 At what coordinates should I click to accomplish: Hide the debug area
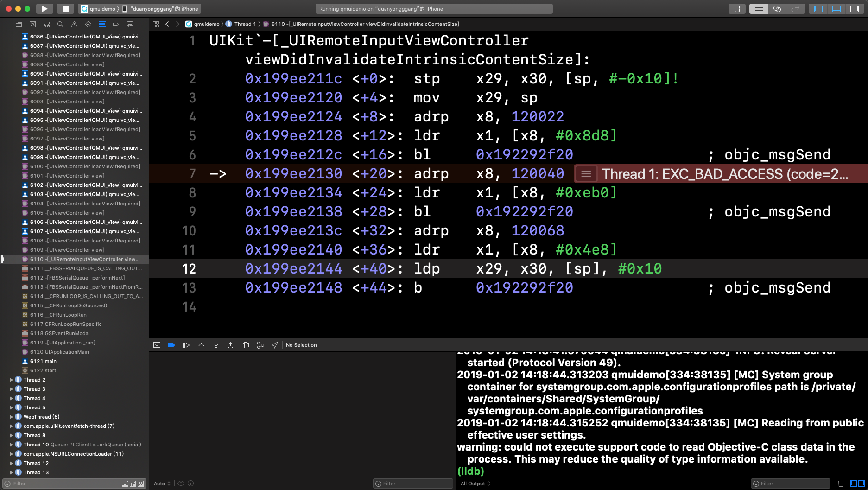[157, 345]
